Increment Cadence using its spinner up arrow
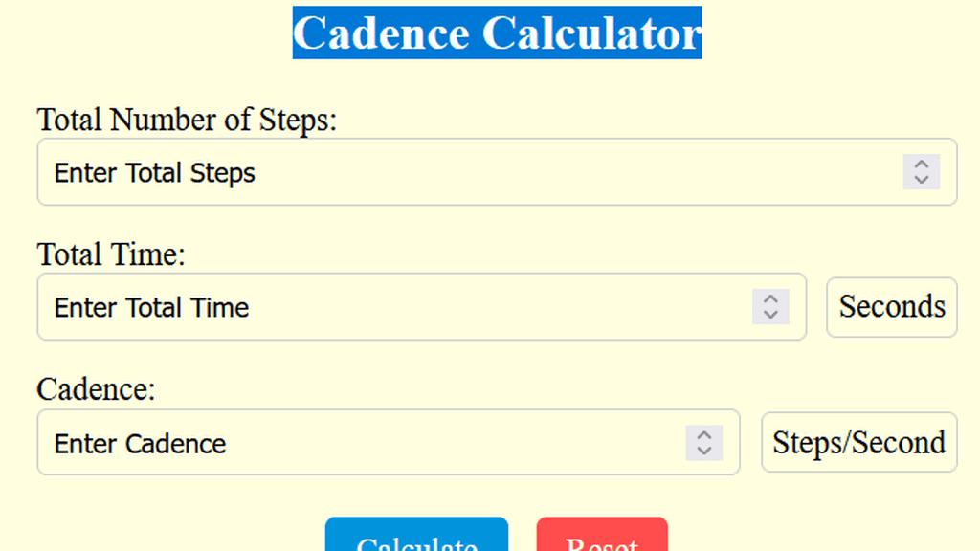 tap(704, 435)
